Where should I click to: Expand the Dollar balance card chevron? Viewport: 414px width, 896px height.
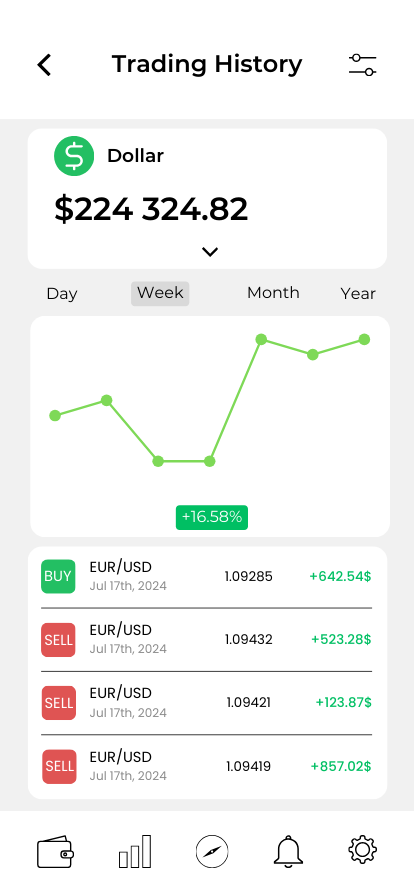pos(210,251)
